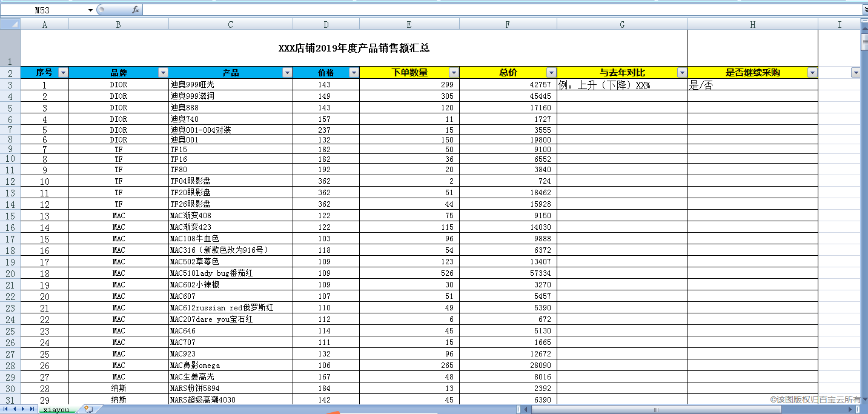Open the Name Box dropdown arrow
868x414 pixels.
tap(90, 10)
